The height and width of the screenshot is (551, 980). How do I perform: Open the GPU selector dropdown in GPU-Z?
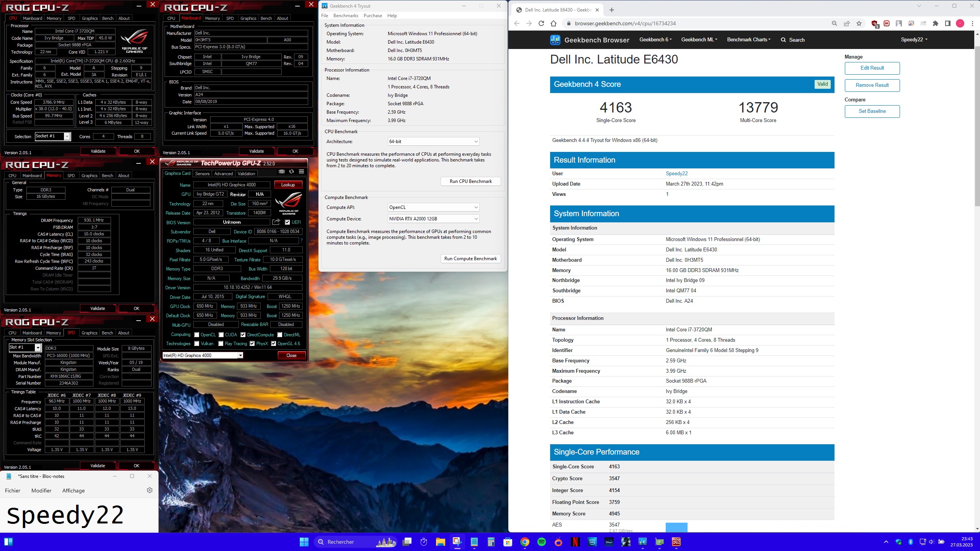click(x=203, y=355)
